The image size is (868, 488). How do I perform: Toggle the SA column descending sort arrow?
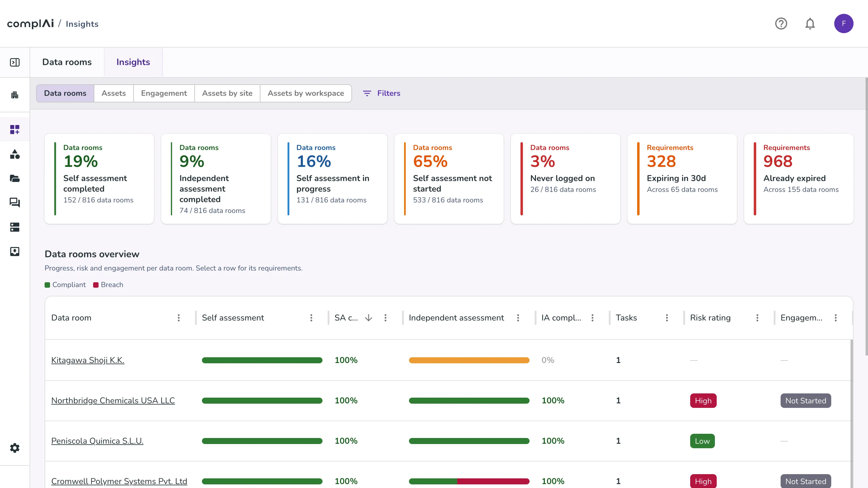369,318
